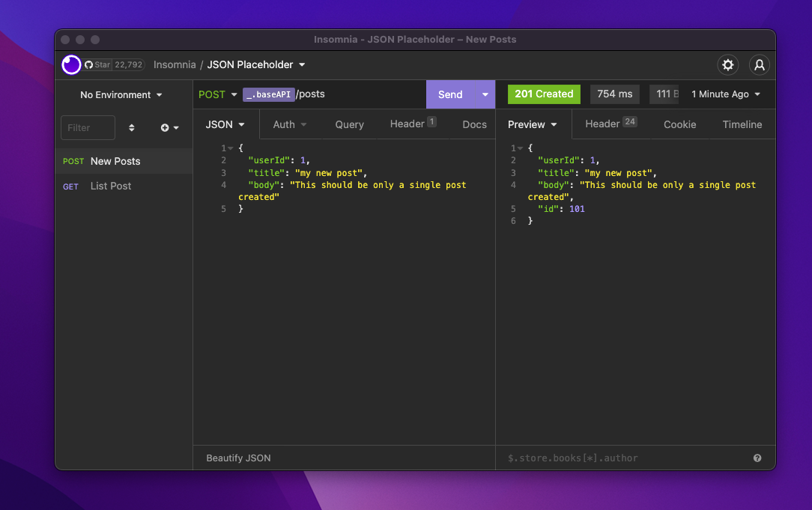
Task: Click the sort requests arrows icon
Action: [132, 127]
